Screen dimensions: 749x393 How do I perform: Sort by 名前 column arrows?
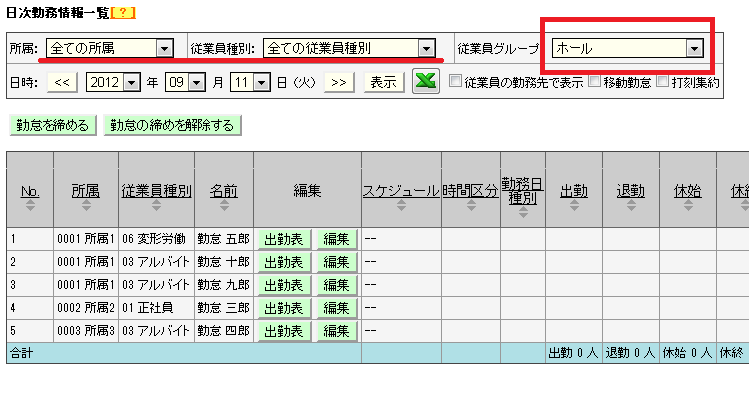[x=224, y=205]
